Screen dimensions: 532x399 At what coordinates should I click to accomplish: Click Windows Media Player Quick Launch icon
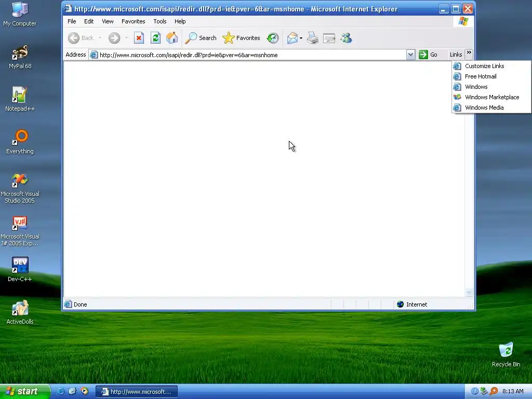point(84,391)
